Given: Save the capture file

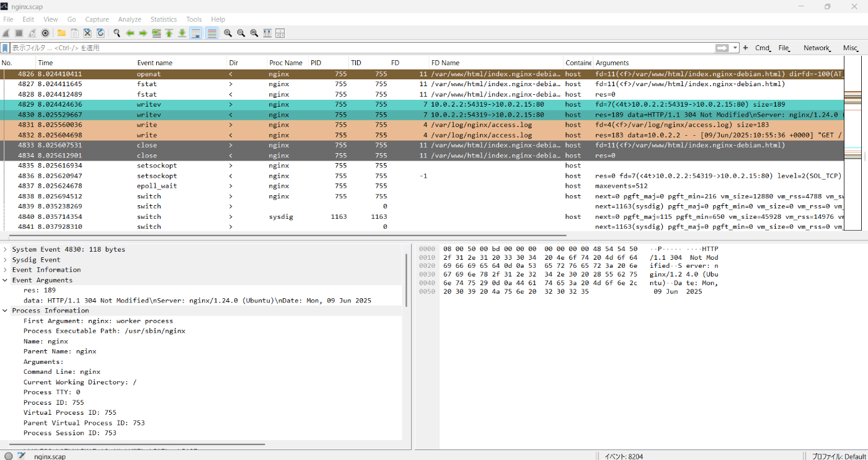Looking at the screenshot, I should pyautogui.click(x=74, y=33).
